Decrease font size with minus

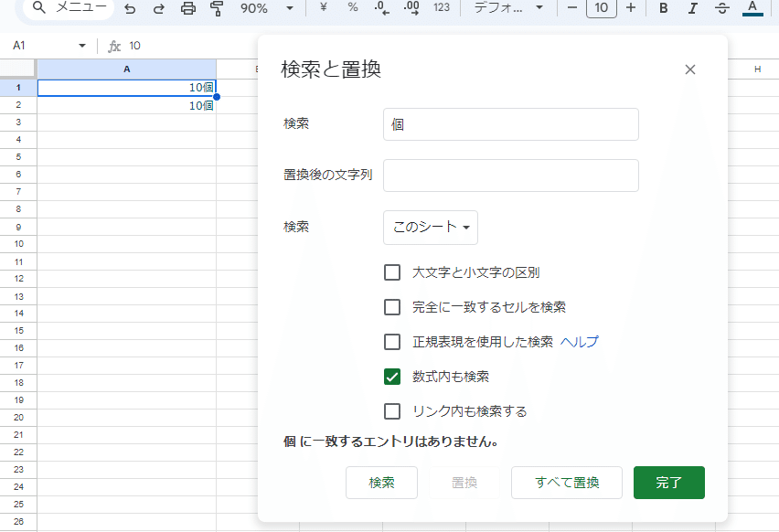click(x=571, y=8)
